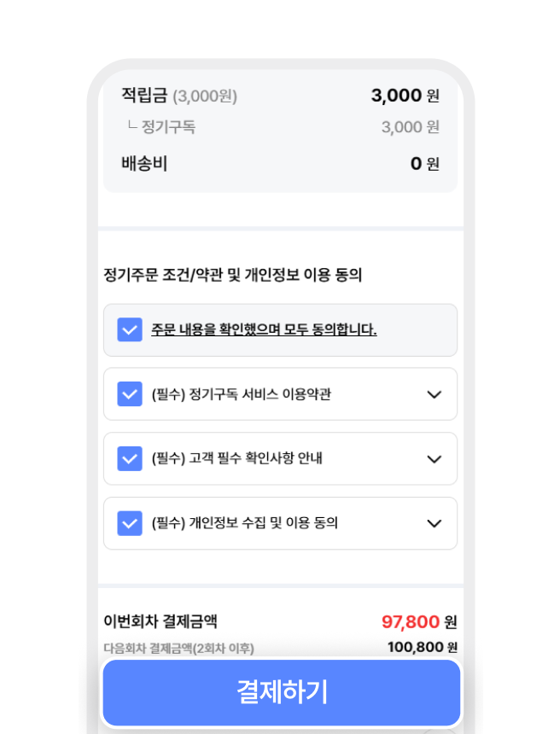Toggle the agree-all checkbox icon
Image resolution: width=560 pixels, height=734 pixels.
[129, 329]
